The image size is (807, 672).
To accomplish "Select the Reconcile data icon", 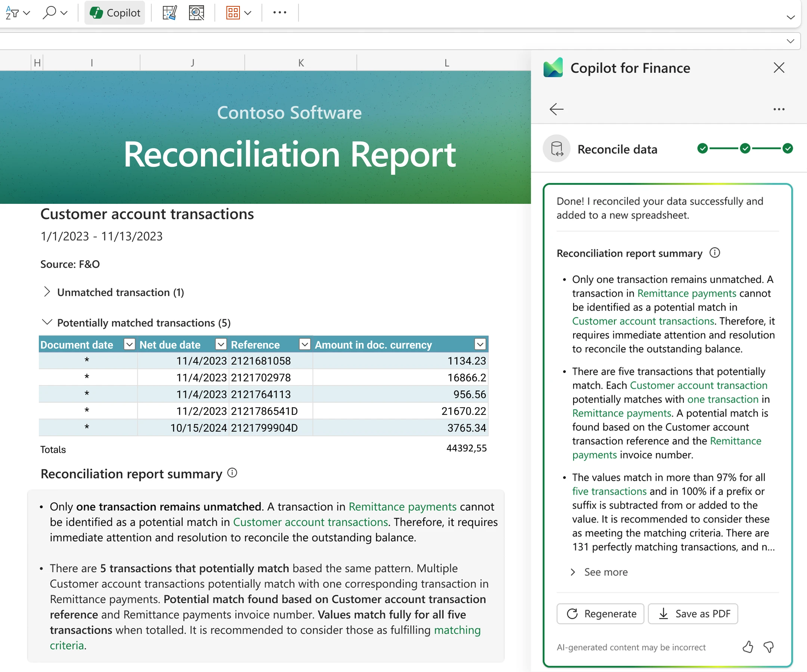I will coord(556,149).
